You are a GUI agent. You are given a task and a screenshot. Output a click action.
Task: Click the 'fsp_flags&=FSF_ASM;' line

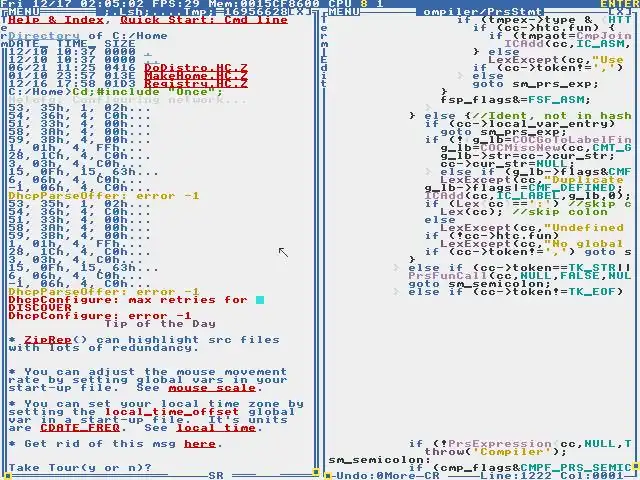pos(516,100)
